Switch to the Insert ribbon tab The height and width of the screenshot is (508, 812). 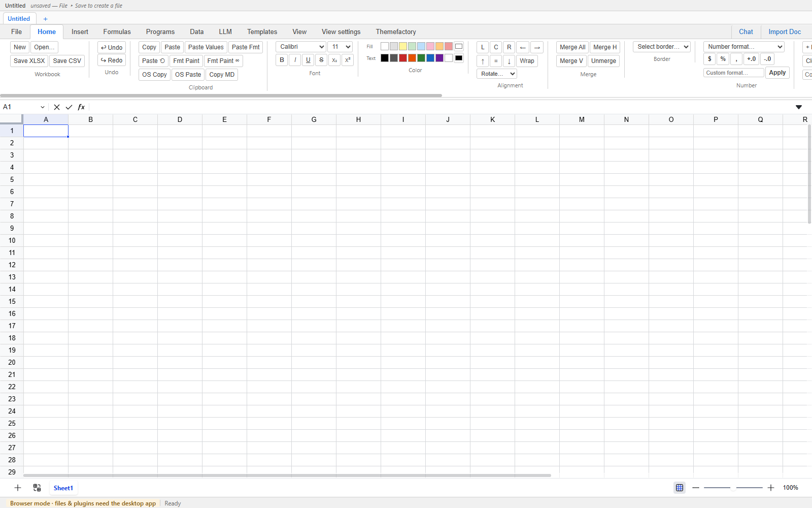click(x=80, y=32)
